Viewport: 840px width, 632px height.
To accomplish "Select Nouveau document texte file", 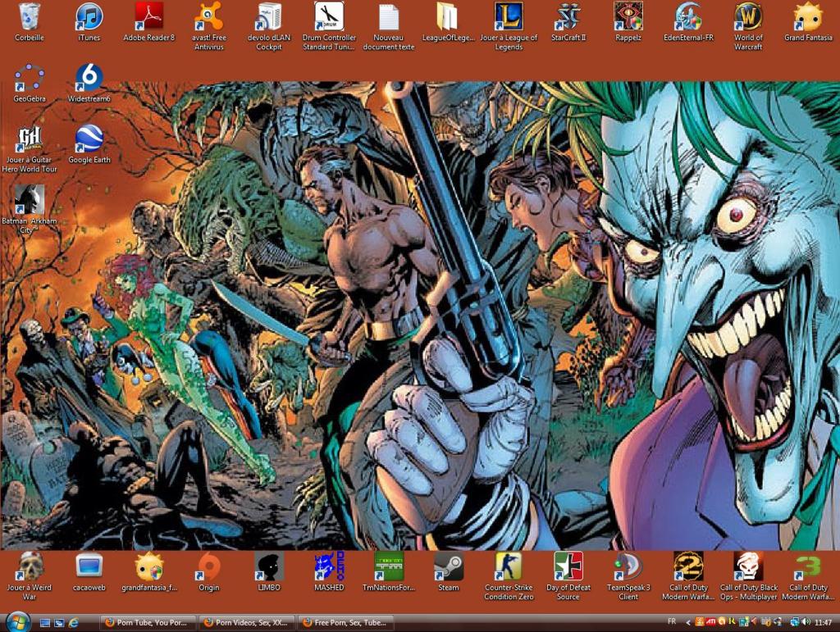I will pos(388,27).
